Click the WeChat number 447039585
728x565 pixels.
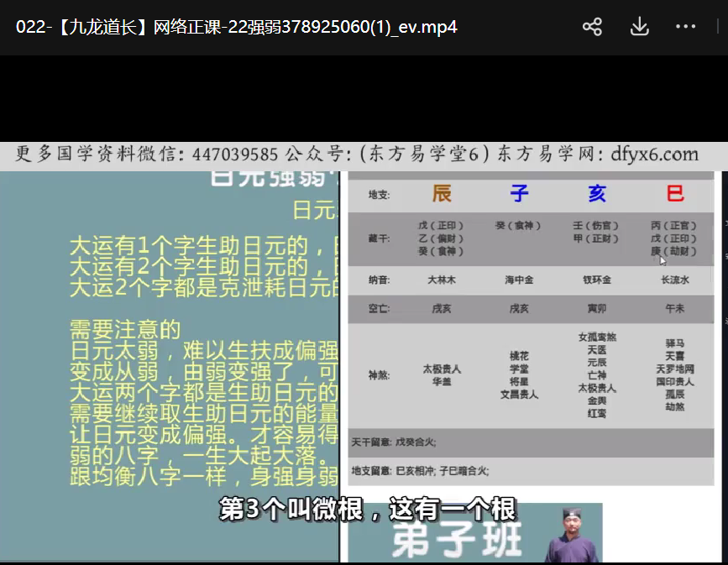pos(234,154)
